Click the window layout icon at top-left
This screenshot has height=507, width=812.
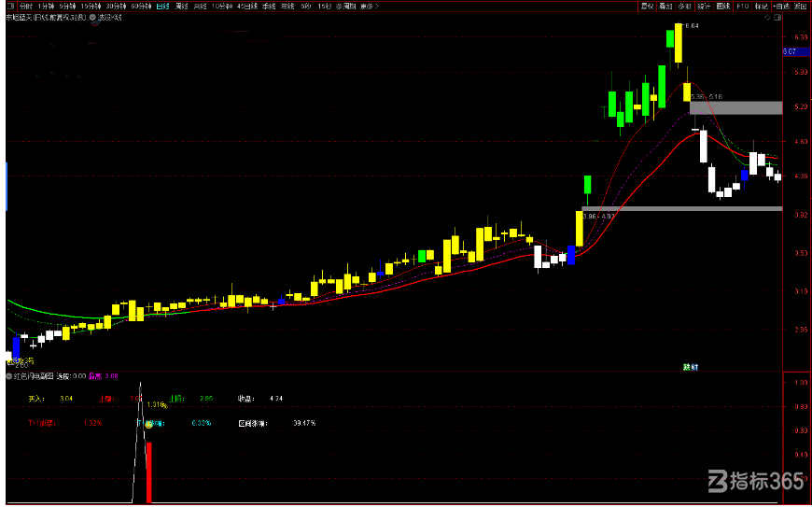(x=10, y=7)
